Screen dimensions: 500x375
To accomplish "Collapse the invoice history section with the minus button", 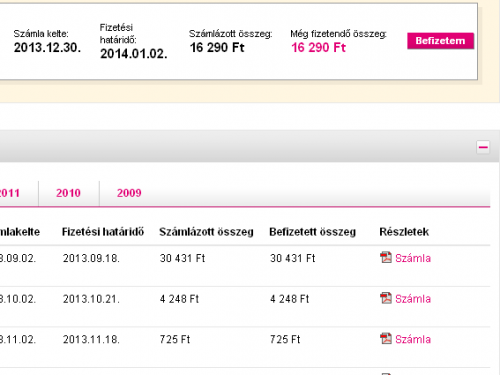I will (483, 147).
